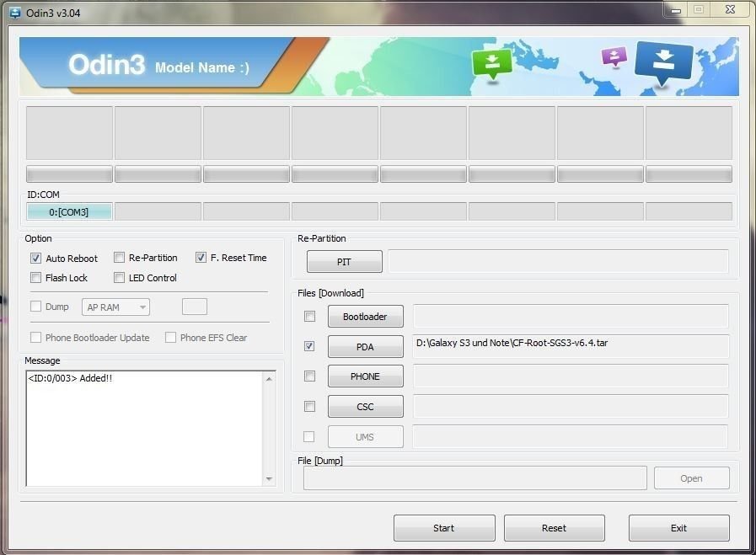Click the Exit button
This screenshot has height=555, width=756.
click(678, 528)
